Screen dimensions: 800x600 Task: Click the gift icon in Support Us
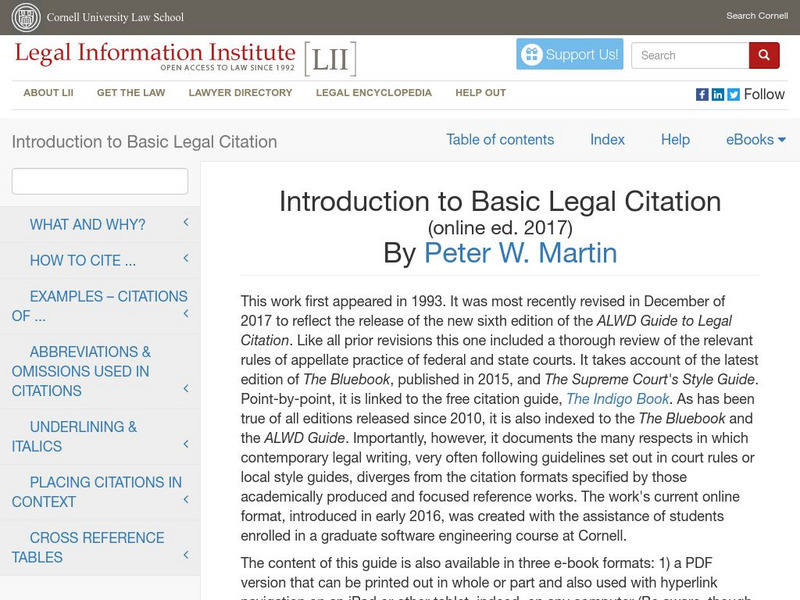[532, 54]
